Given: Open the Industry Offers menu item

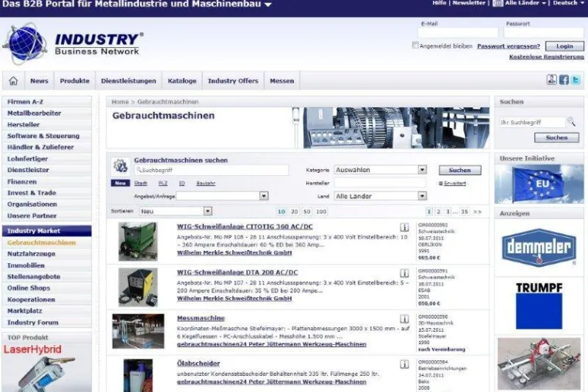Looking at the screenshot, I should [x=233, y=81].
